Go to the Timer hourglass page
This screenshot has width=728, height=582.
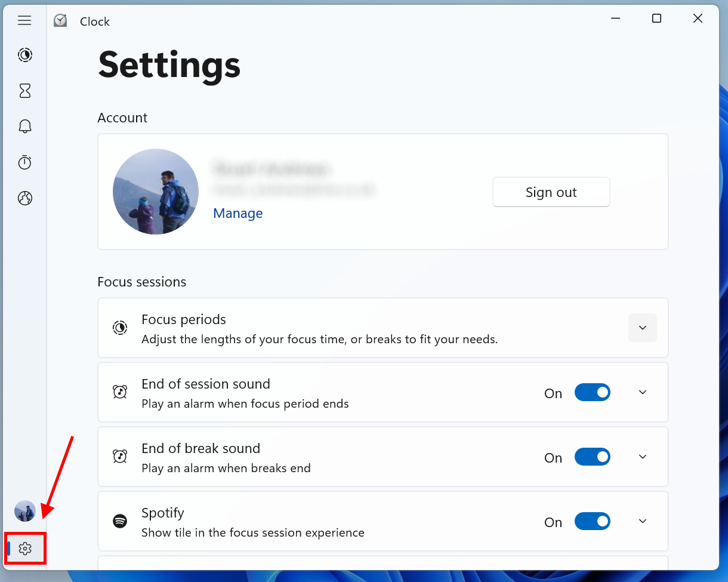point(24,91)
